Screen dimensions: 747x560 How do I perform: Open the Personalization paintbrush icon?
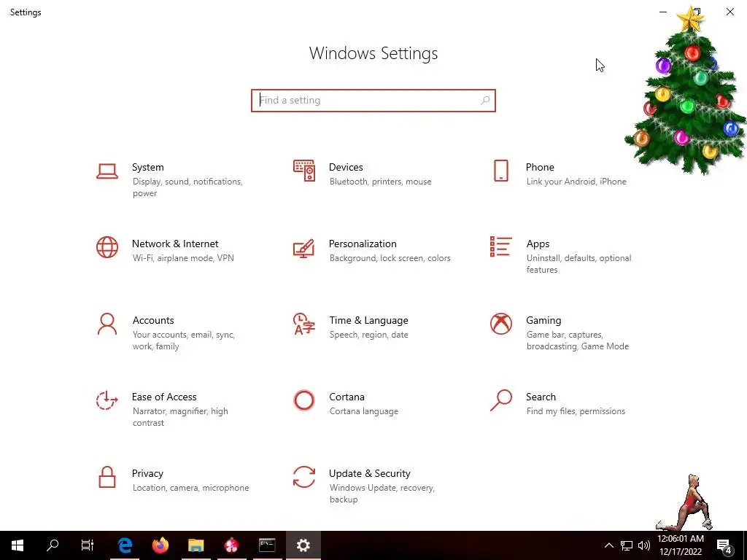(x=304, y=248)
